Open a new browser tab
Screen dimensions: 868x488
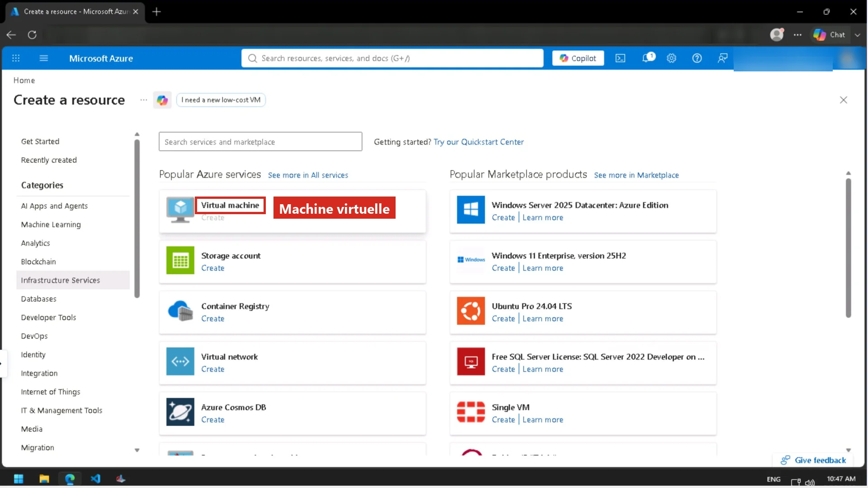156,12
